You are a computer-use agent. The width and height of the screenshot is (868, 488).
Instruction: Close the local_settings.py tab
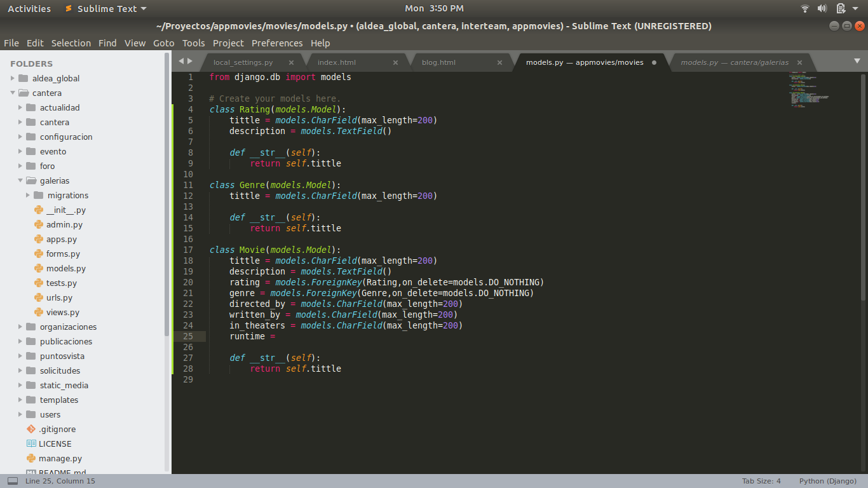point(291,62)
